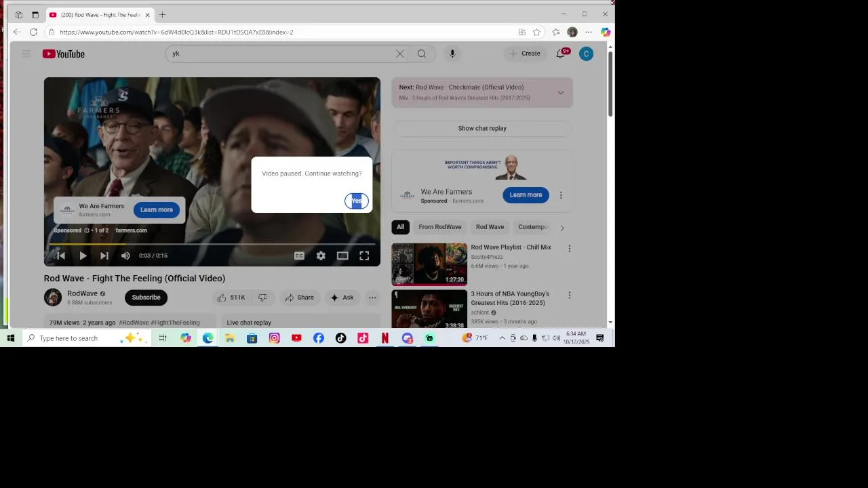This screenshot has width=868, height=488.
Task: Show chat replay
Action: (x=482, y=128)
